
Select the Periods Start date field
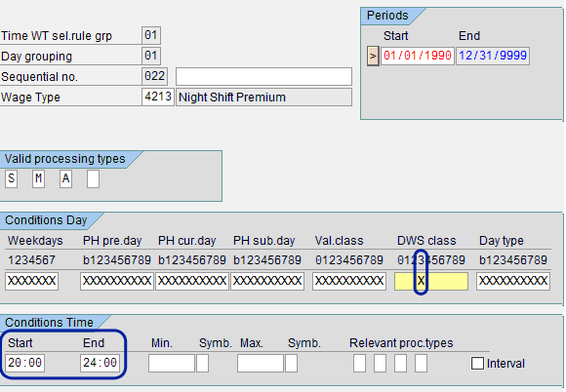[x=418, y=56]
